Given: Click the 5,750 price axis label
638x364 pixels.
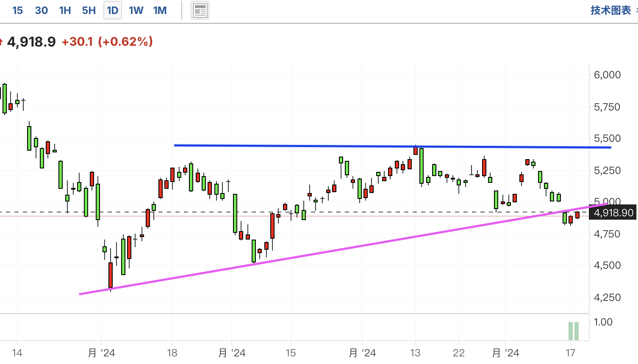Looking at the screenshot, I should (607, 107).
